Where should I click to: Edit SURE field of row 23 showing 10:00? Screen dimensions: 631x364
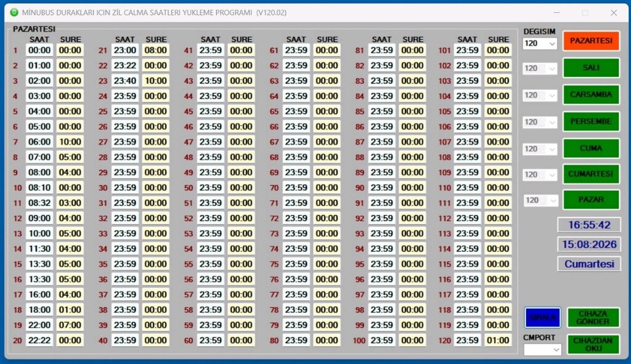point(156,81)
